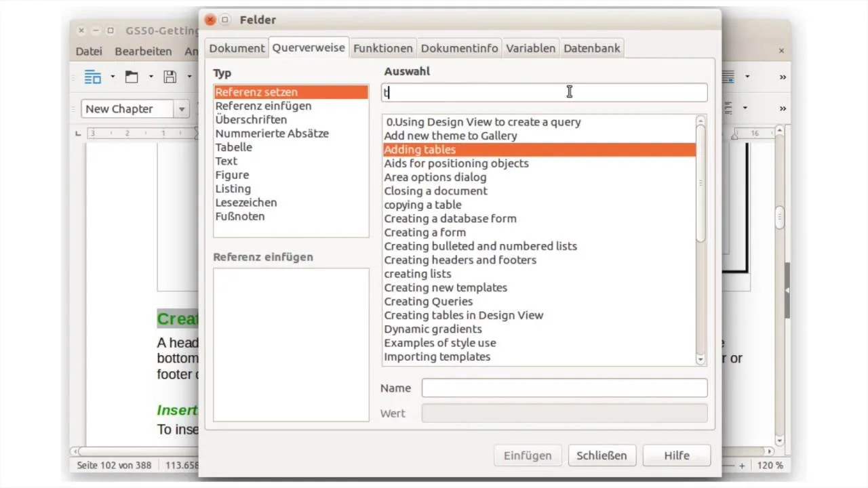Click the zoom in plus button
This screenshot has height=488, width=868.
coord(742,466)
